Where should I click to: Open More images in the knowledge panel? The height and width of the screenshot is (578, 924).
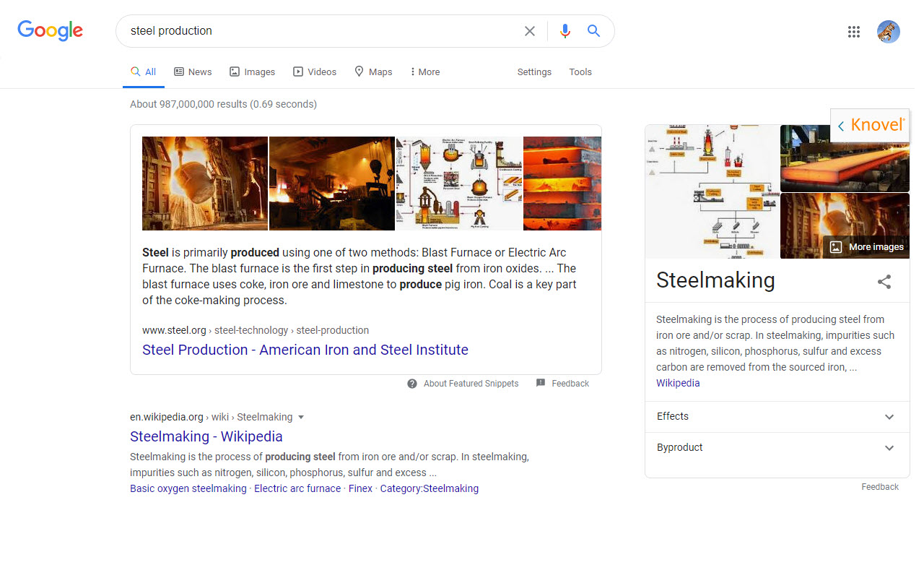pos(866,246)
